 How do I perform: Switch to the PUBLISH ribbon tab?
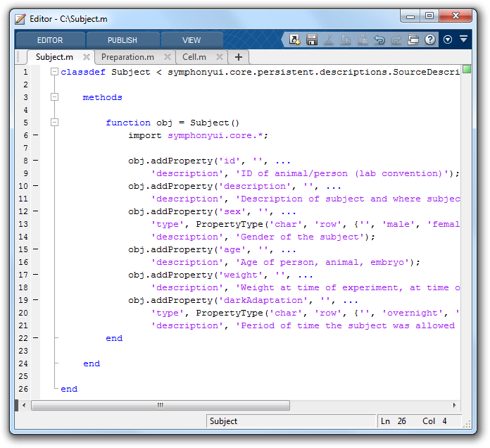tap(122, 40)
